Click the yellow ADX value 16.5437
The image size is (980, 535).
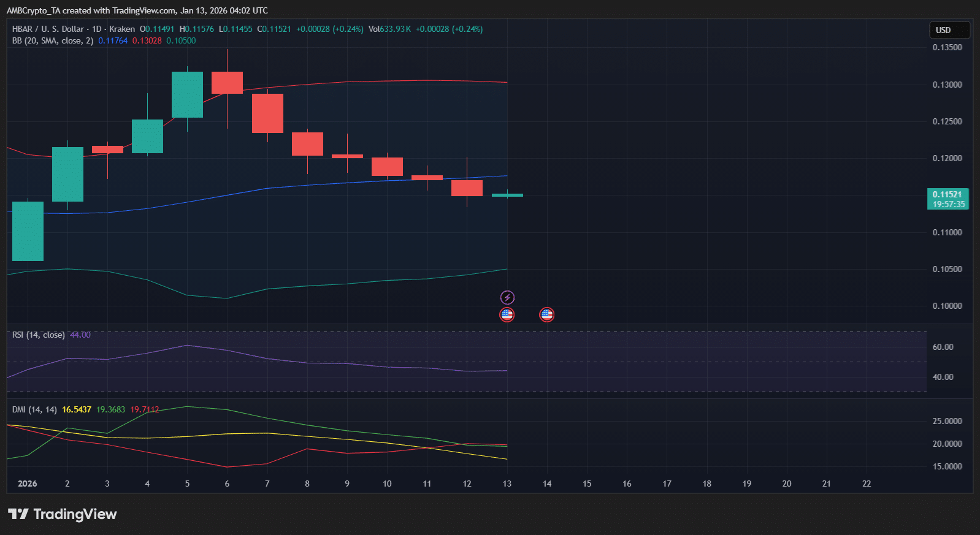(77, 409)
